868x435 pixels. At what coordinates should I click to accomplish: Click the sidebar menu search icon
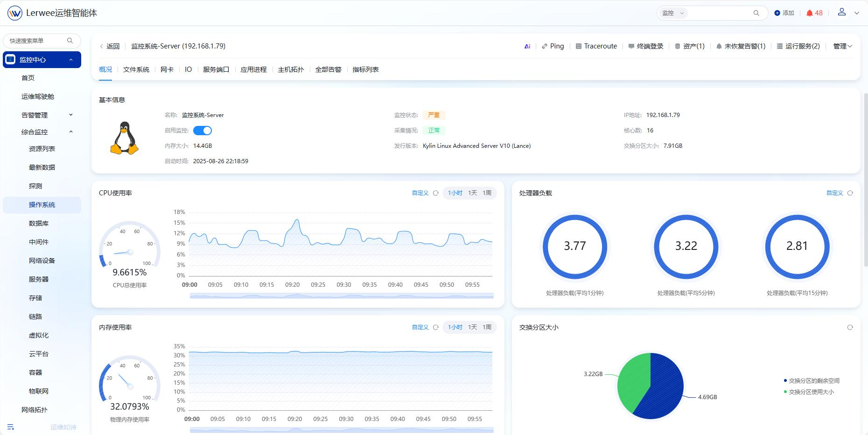click(x=70, y=41)
